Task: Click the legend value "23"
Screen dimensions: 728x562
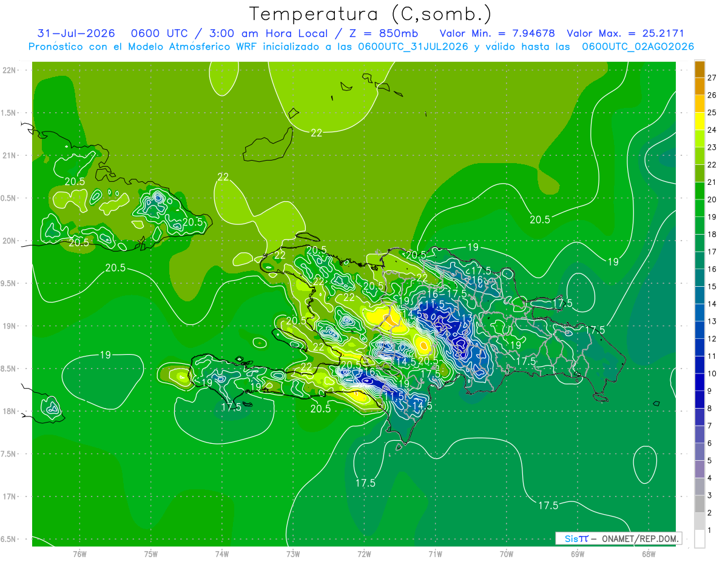Action: (712, 147)
